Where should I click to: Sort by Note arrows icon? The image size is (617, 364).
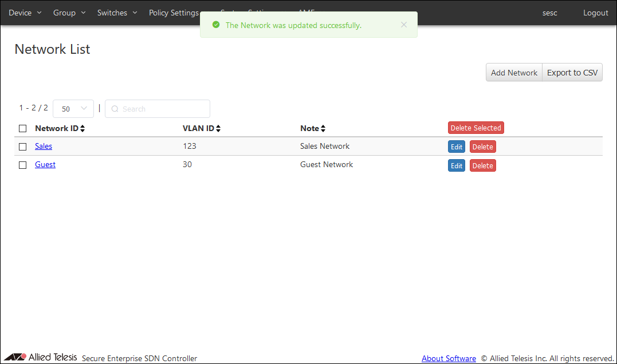pyautogui.click(x=323, y=129)
